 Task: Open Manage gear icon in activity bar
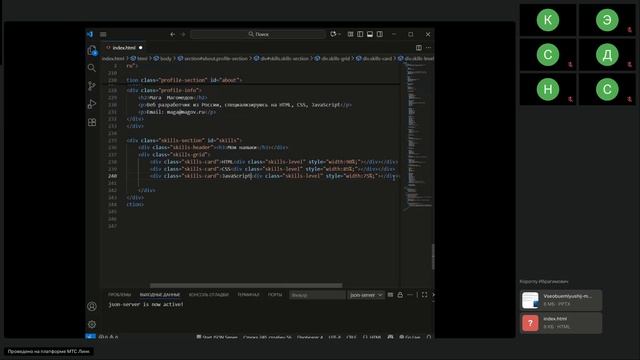[92, 324]
